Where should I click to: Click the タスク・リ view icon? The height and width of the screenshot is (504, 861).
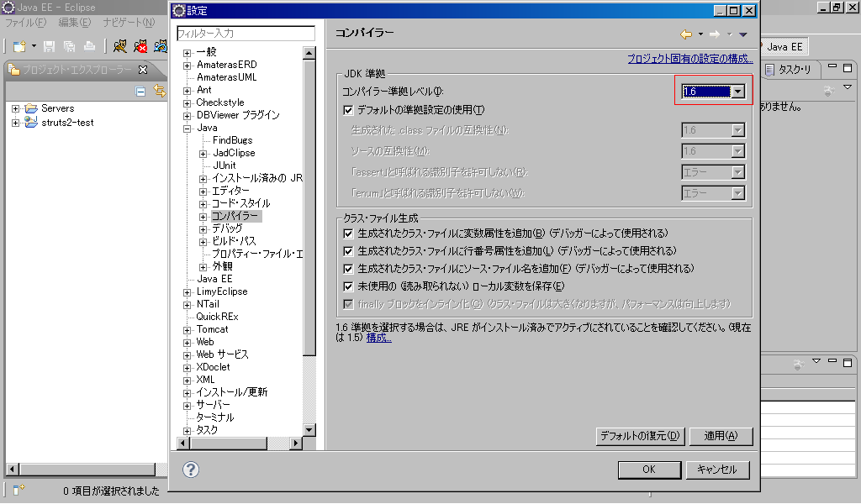770,70
